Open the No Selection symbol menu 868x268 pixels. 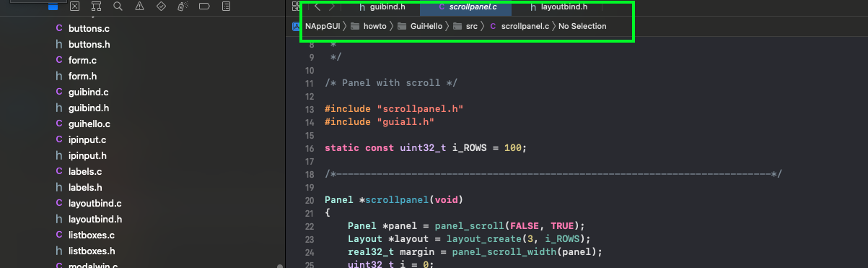(582, 26)
